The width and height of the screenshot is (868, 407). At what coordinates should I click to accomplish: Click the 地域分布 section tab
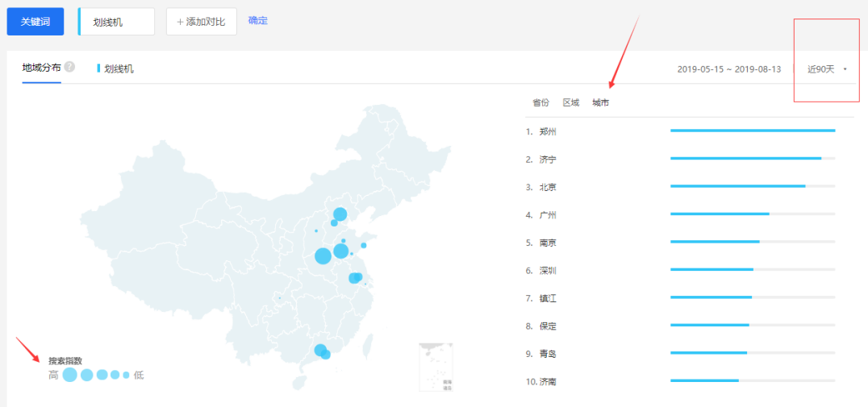[x=41, y=68]
